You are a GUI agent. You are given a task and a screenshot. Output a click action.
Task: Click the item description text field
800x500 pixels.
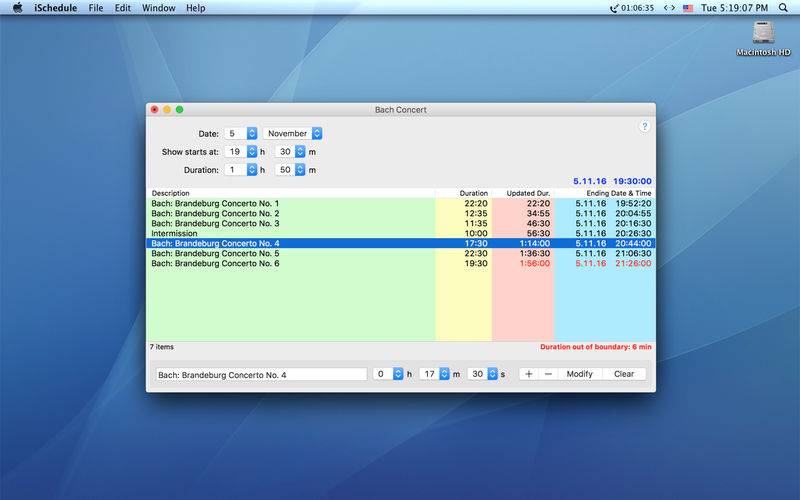(x=261, y=374)
